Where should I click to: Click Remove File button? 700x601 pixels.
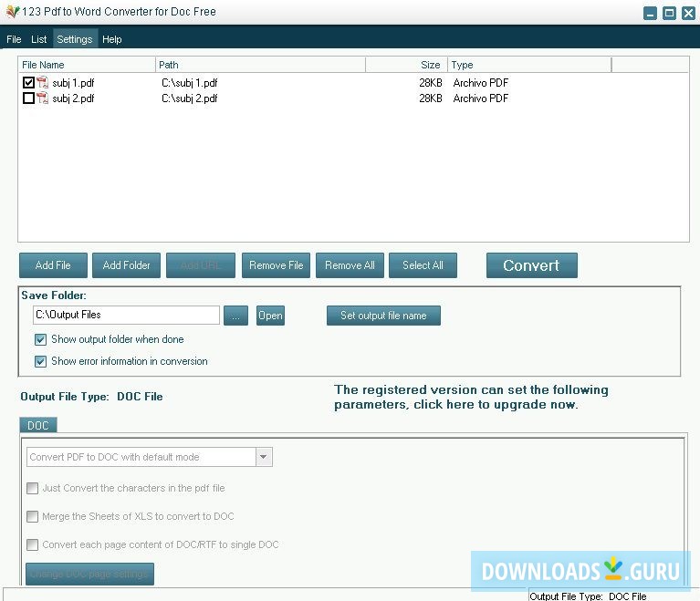(x=276, y=265)
